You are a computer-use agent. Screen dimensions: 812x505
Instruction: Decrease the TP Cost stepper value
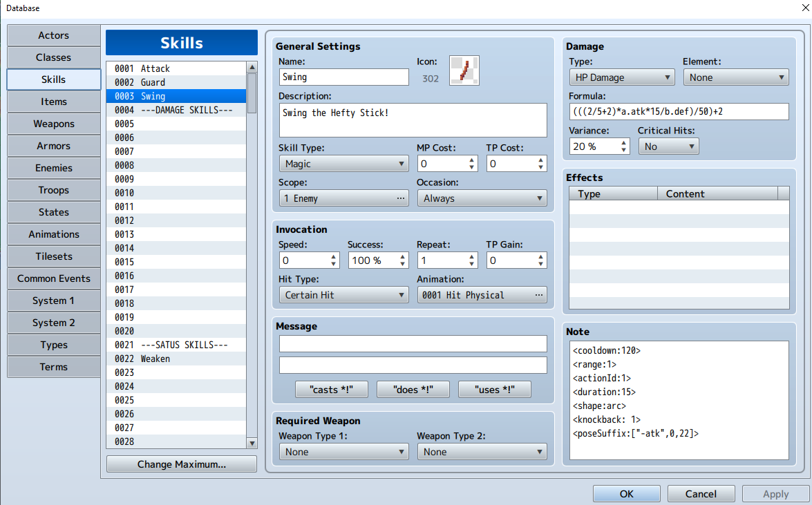pyautogui.click(x=540, y=167)
